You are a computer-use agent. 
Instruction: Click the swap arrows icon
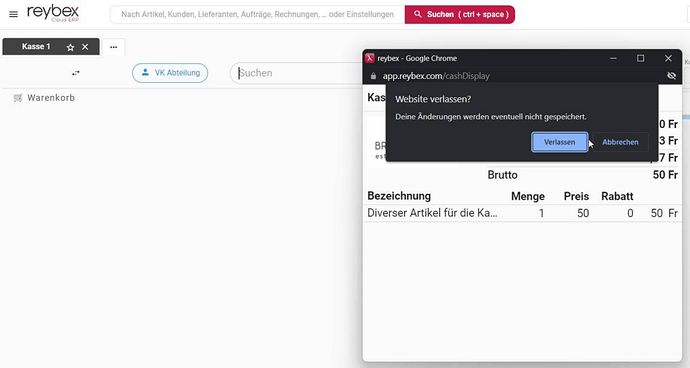[x=76, y=73]
